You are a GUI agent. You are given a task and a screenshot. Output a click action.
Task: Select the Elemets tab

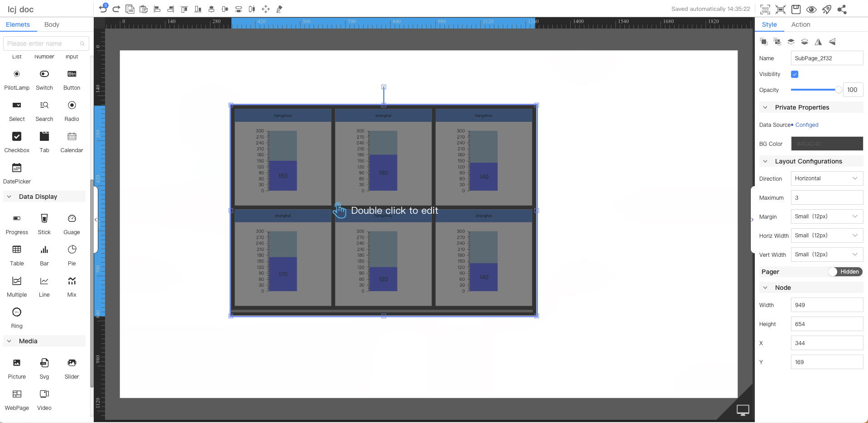tap(18, 24)
